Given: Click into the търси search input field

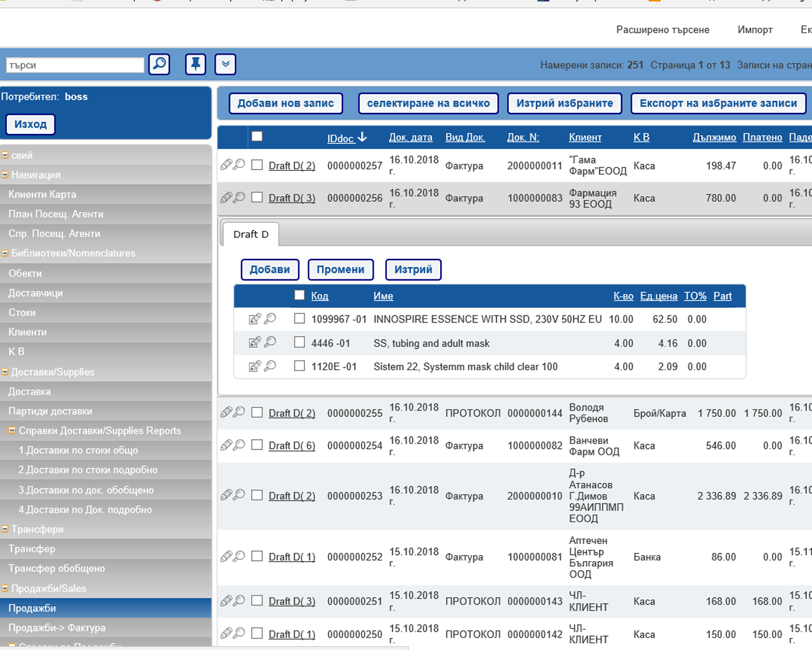Looking at the screenshot, I should pyautogui.click(x=75, y=65).
